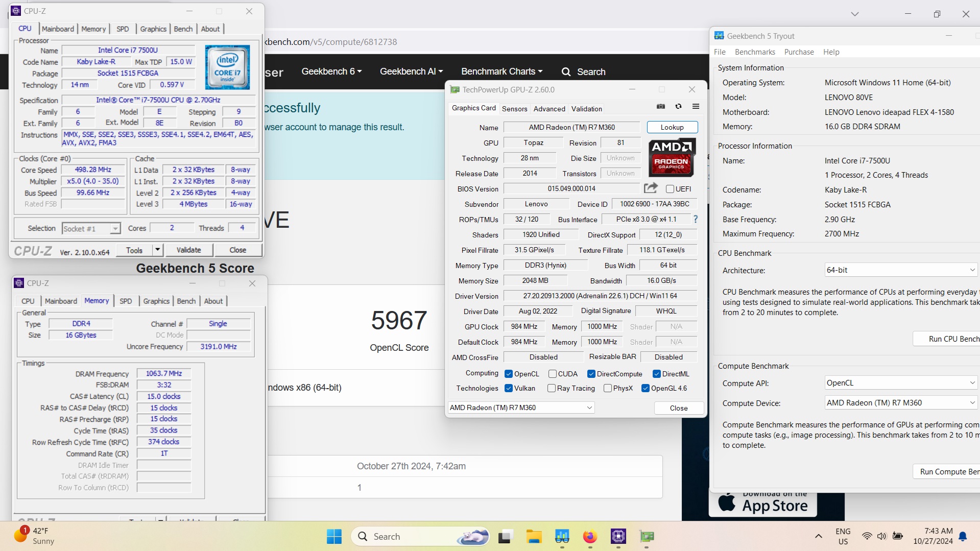
Task: Click the taskbar clock showing 7:43 AM
Action: pos(933,536)
